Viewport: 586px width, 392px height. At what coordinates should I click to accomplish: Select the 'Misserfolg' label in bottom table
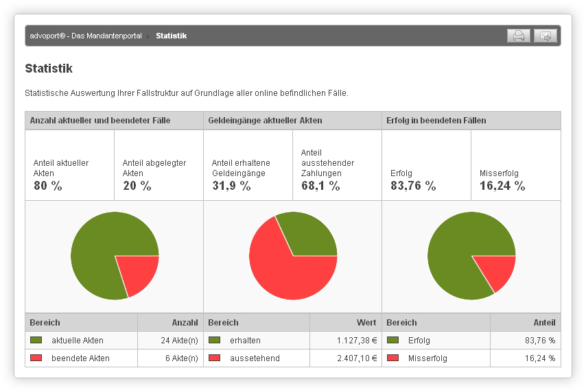[427, 358]
